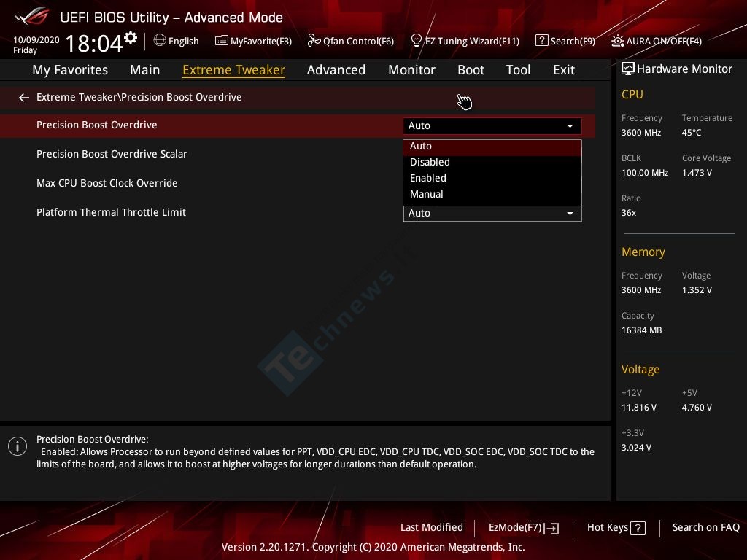Click Voltage section heading
This screenshot has width=747, height=560.
(x=640, y=370)
